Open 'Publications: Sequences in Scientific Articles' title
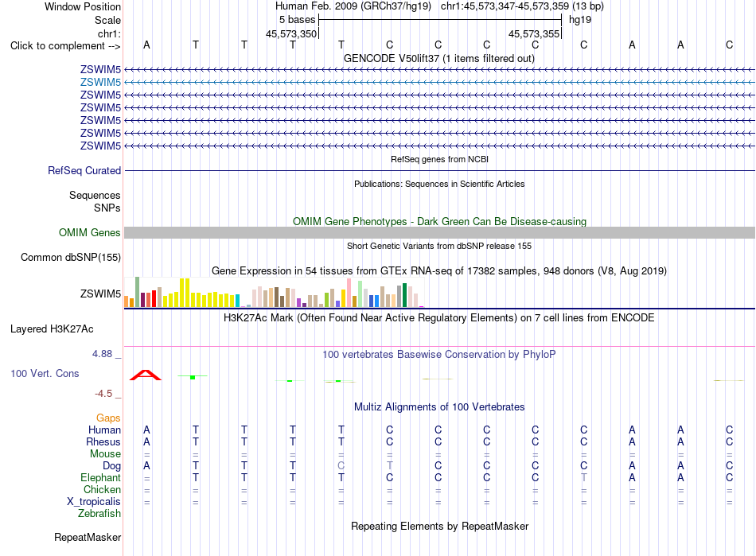The image size is (756, 556). [x=439, y=184]
